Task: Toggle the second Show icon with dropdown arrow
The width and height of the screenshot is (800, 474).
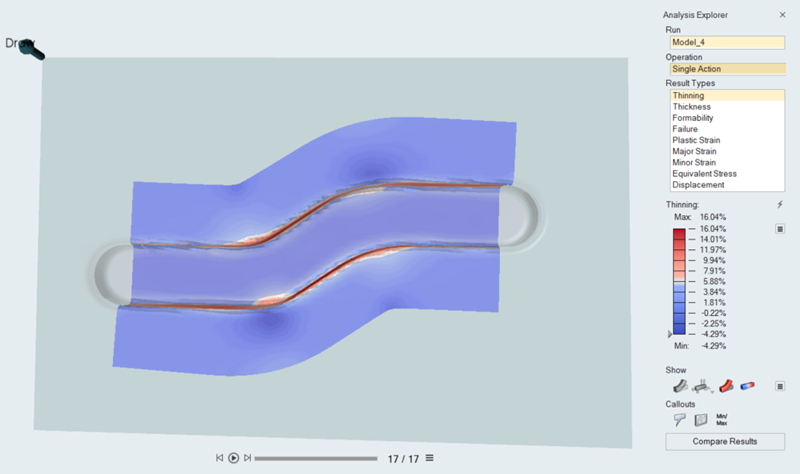Action: pos(702,385)
